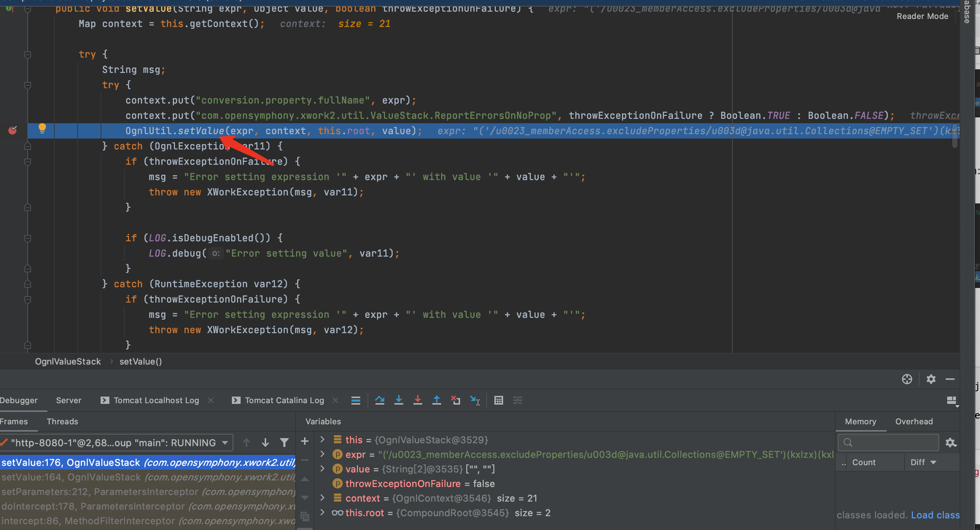Click the red Force Step Into icon
The image size is (980, 530).
point(418,400)
